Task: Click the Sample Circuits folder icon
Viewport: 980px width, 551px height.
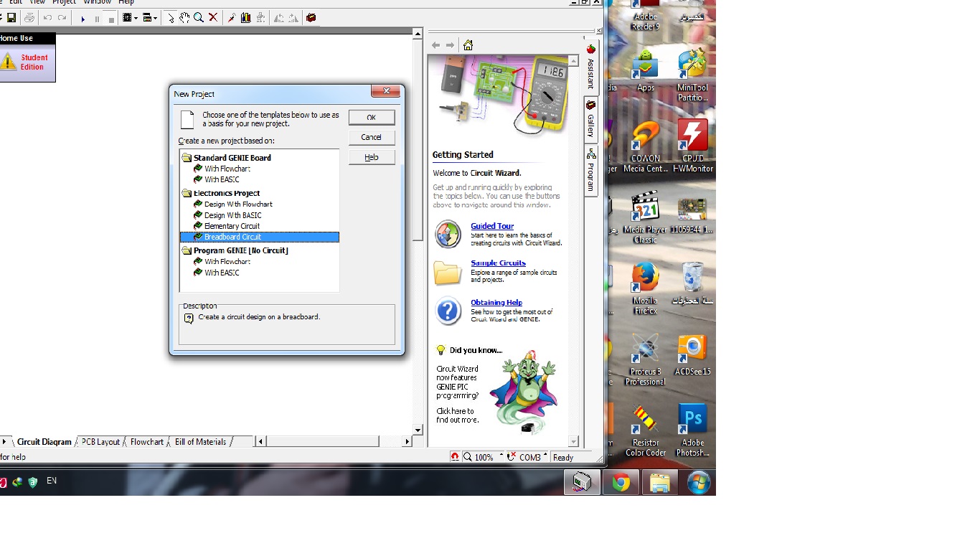Action: tap(448, 273)
